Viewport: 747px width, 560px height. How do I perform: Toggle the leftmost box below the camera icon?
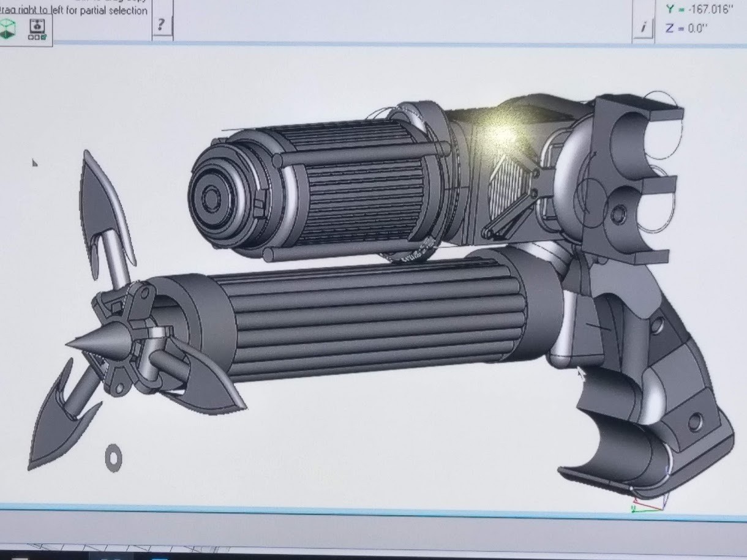point(31,37)
